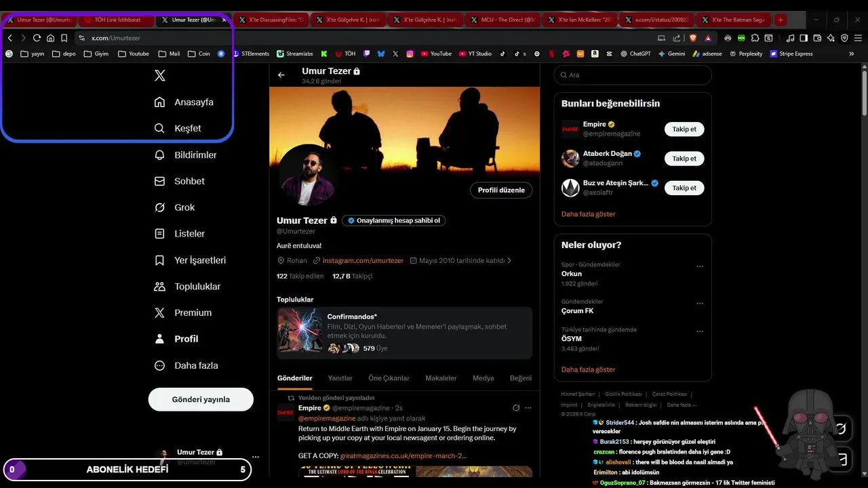Click the Gönderi yayınla button
This screenshot has width=868, height=488.
tap(201, 399)
